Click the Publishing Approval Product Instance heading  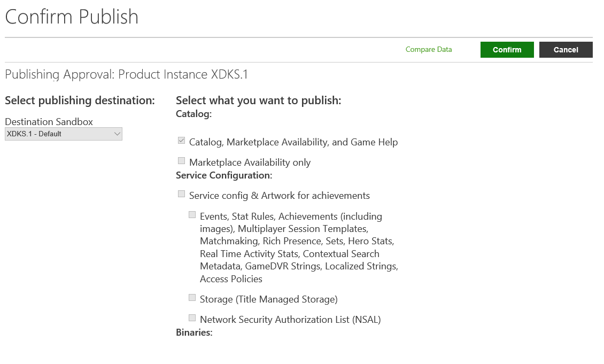pos(126,74)
